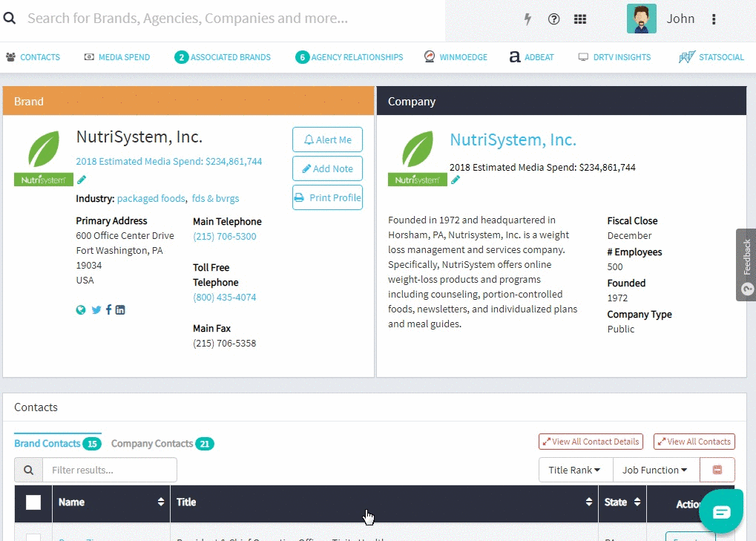Sort contacts by State column arrows
The height and width of the screenshot is (541, 756).
point(637,502)
